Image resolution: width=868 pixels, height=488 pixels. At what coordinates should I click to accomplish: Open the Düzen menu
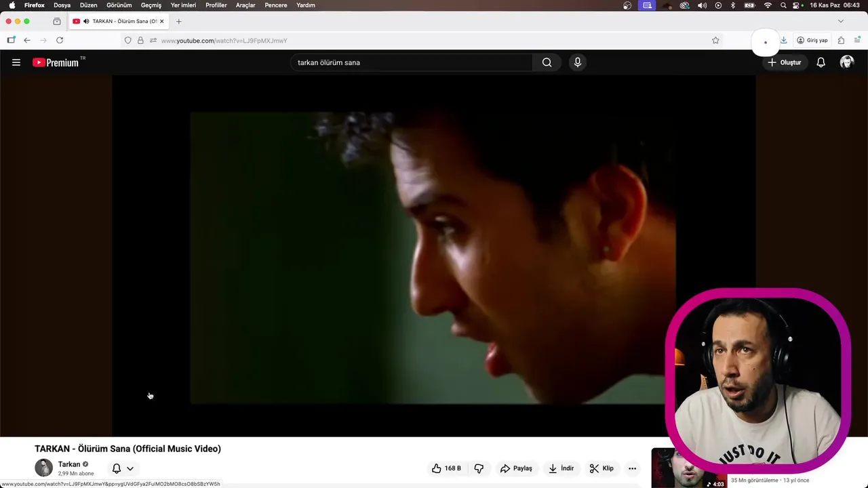tap(89, 5)
